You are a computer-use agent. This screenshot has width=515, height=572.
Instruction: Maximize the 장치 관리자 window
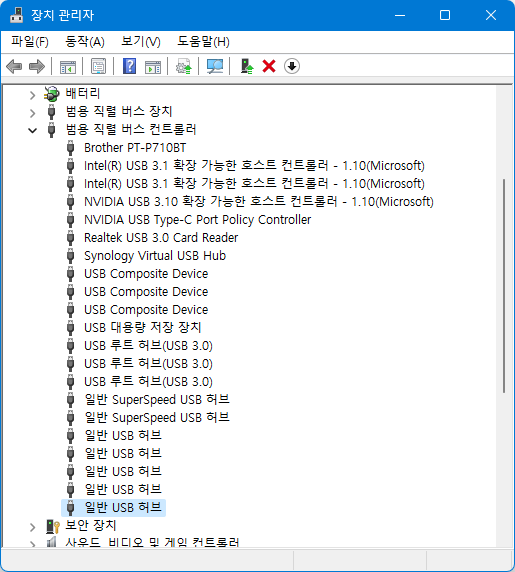pyautogui.click(x=445, y=15)
